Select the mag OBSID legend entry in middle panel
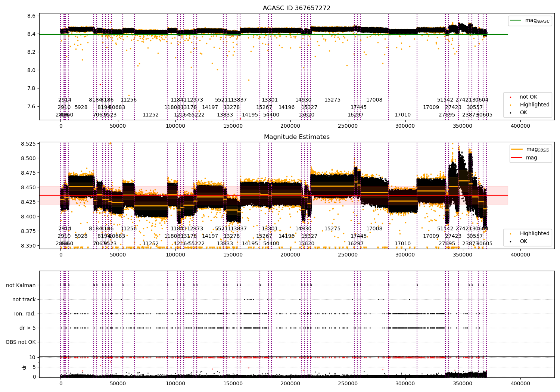Screen dimensions: 560x392 click(531, 149)
